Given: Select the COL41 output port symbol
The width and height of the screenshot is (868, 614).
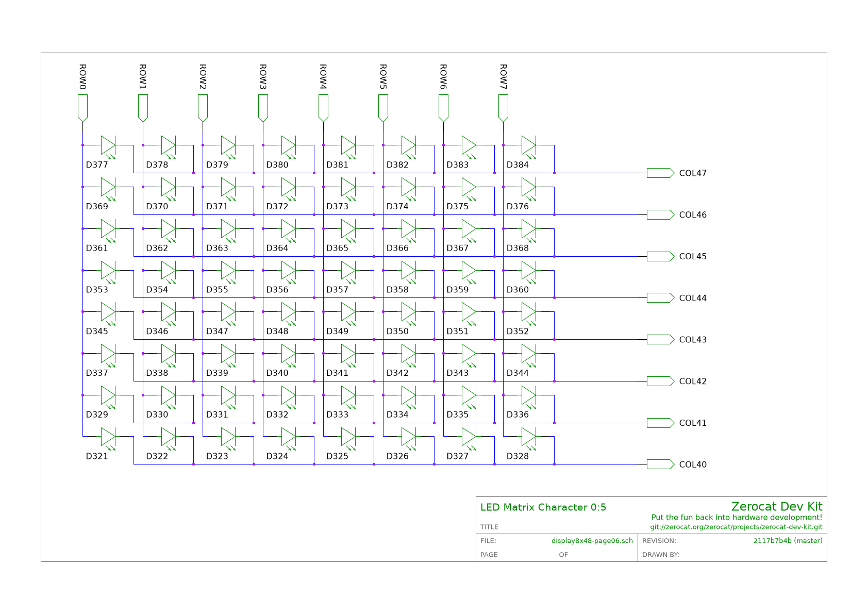Looking at the screenshot, I should (x=660, y=423).
